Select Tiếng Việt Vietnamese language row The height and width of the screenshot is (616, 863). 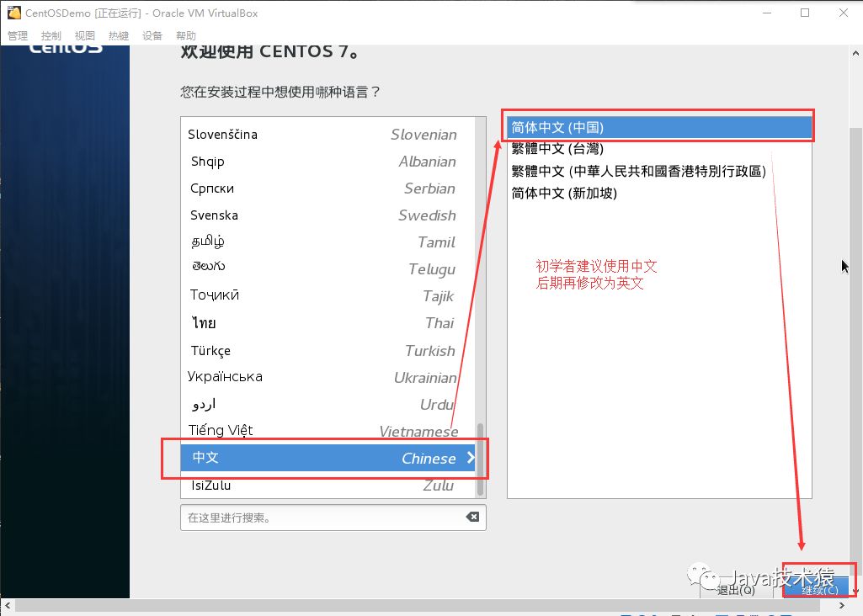click(x=328, y=431)
